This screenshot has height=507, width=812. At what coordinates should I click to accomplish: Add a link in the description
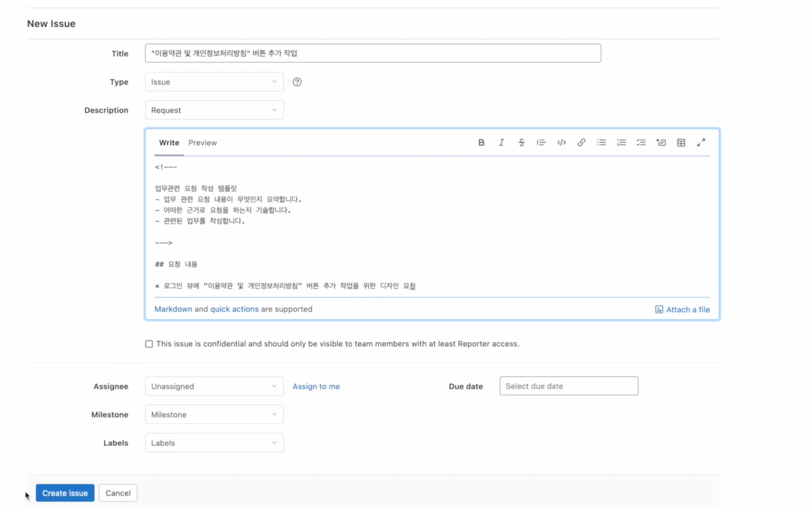[x=581, y=142]
